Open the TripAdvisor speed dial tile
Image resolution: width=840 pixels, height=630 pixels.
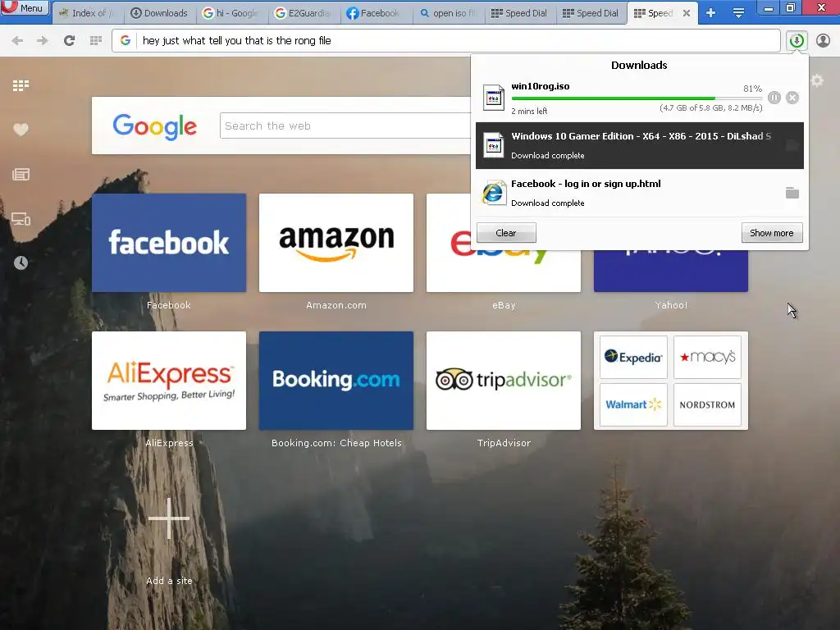[x=504, y=381]
